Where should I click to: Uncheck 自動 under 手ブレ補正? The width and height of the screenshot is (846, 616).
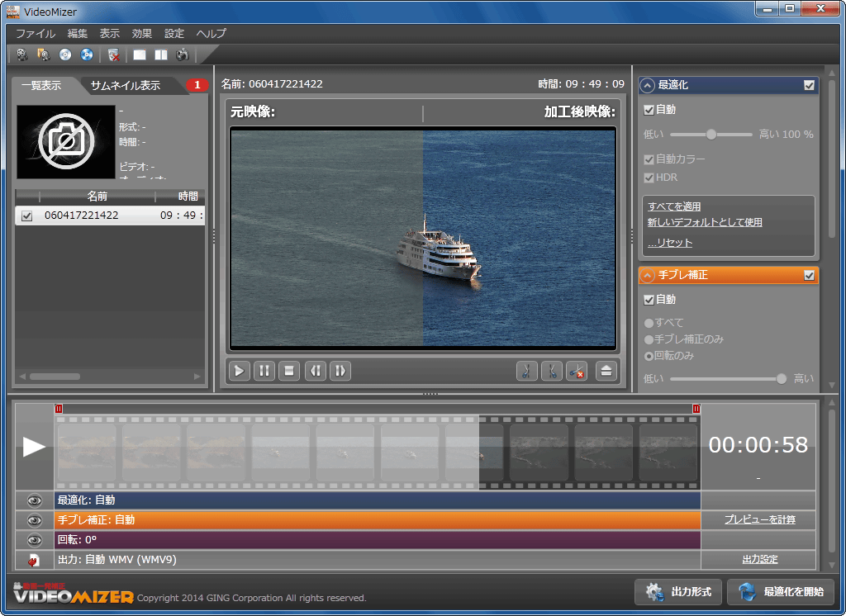click(x=649, y=300)
